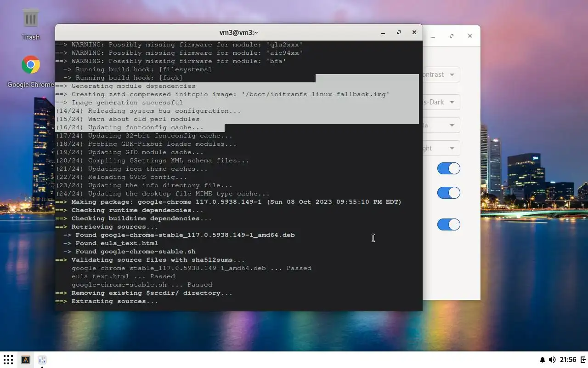Open the dropdown ending in 'ta' in settings

[441, 125]
